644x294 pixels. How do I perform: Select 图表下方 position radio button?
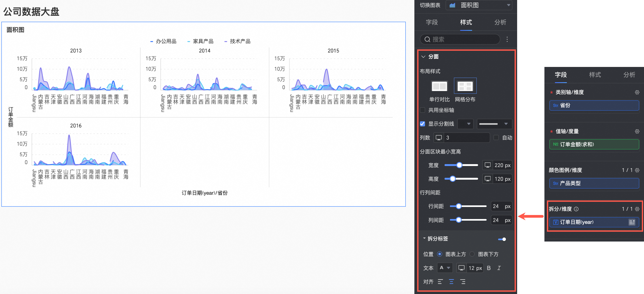[472, 254]
